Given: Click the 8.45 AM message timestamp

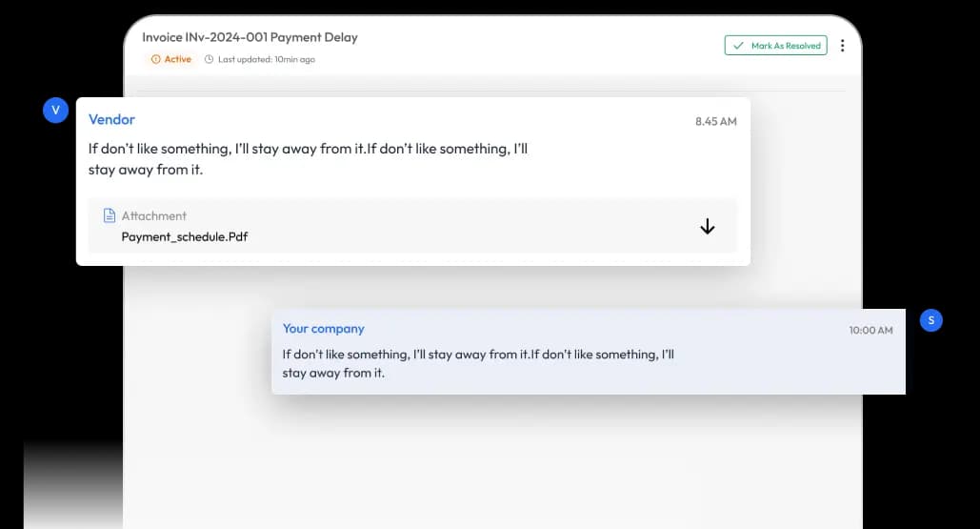Looking at the screenshot, I should [x=715, y=121].
